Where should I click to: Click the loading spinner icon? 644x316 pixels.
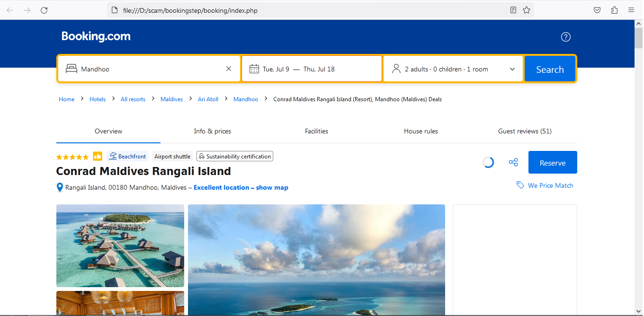(x=488, y=162)
